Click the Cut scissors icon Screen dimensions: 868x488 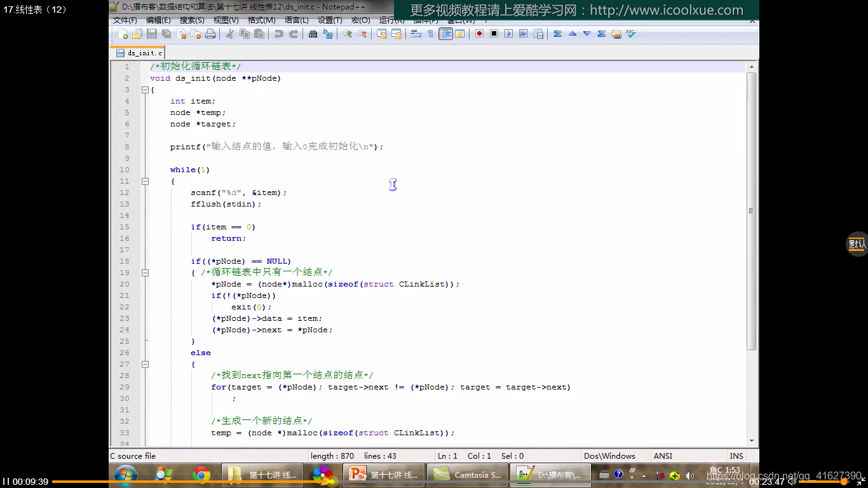[x=230, y=34]
